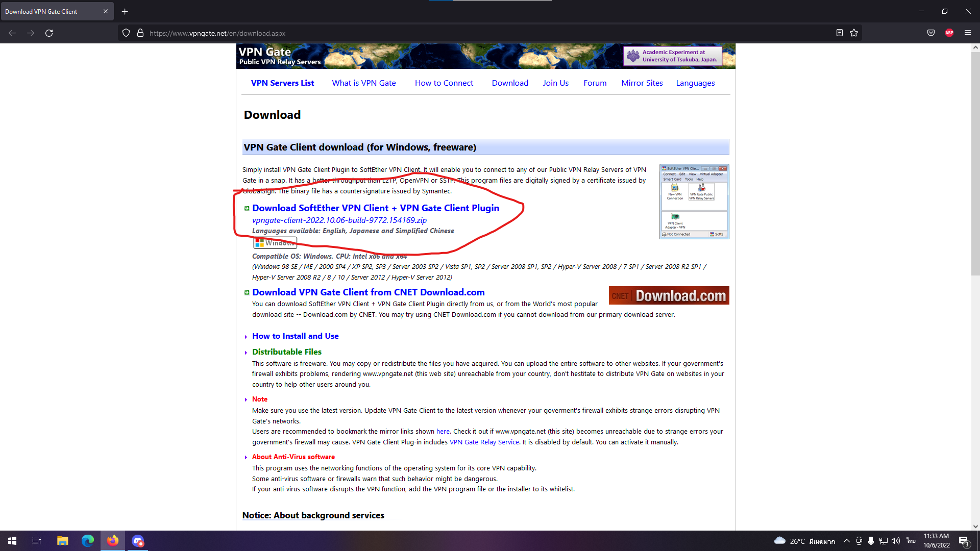
Task: Click Download SoftEther VPN Client plugin link
Action: 376,208
